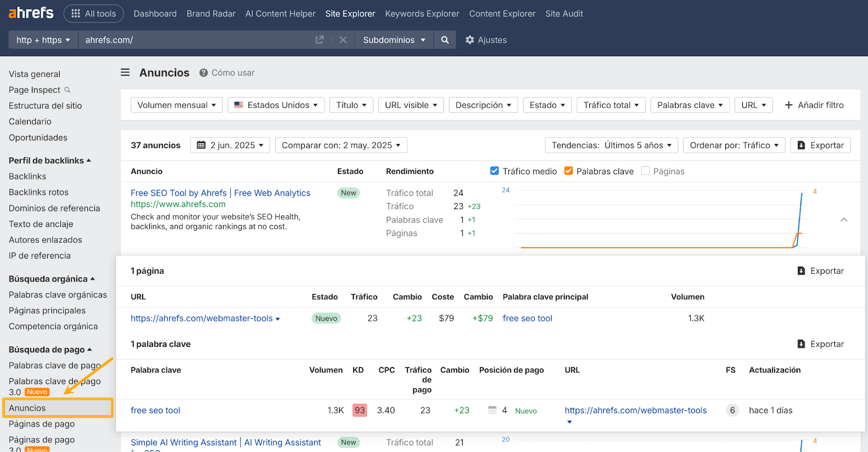868x452 pixels.
Task: Click the Añadir filtro plus icon
Action: [x=789, y=105]
